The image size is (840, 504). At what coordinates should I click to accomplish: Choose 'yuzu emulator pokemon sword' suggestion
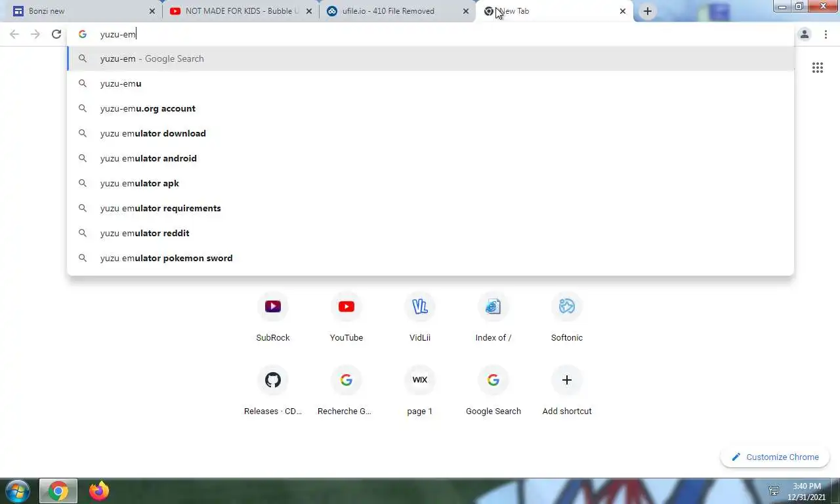point(430,258)
